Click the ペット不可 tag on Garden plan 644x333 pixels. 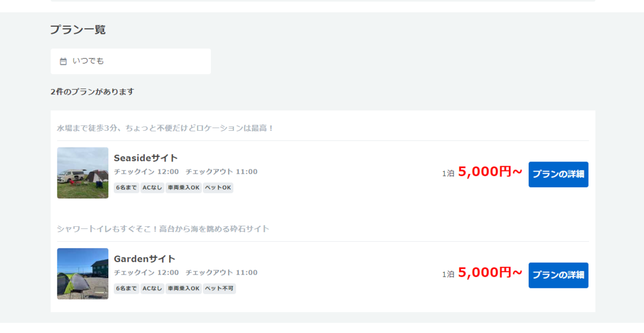pyautogui.click(x=219, y=288)
